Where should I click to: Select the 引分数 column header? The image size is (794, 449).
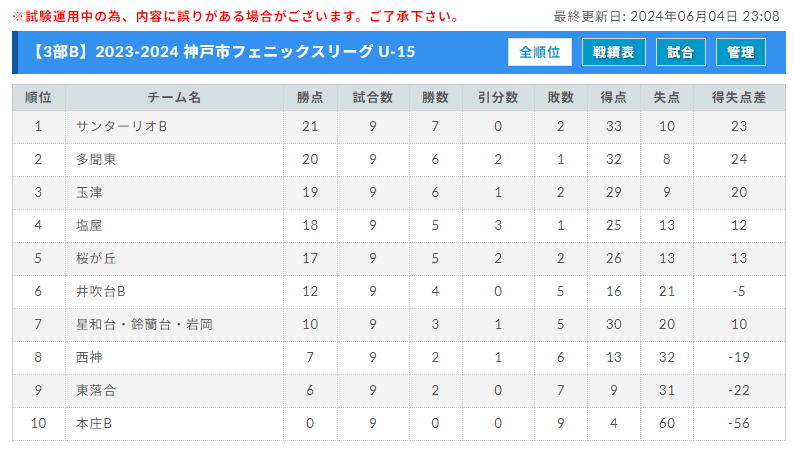498,97
